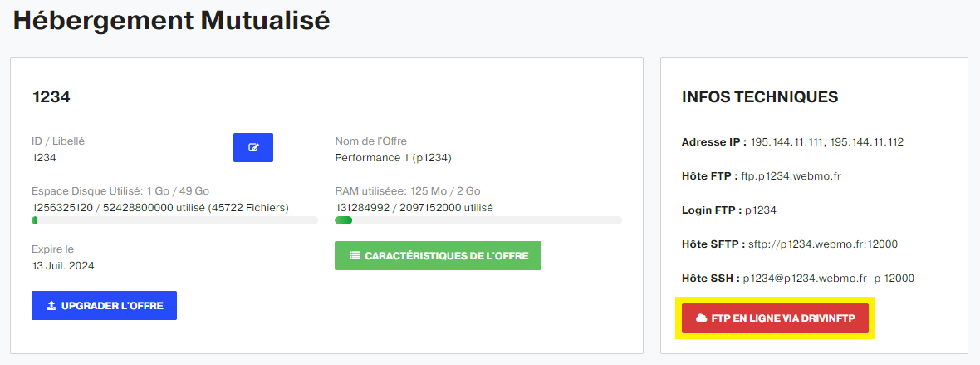Click the SSH host command text
This screenshot has width=980, height=365.
pos(829,278)
